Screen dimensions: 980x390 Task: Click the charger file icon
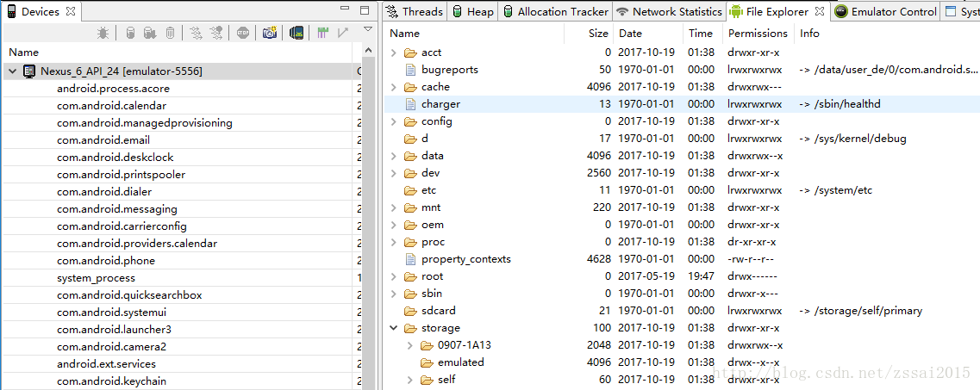(410, 104)
